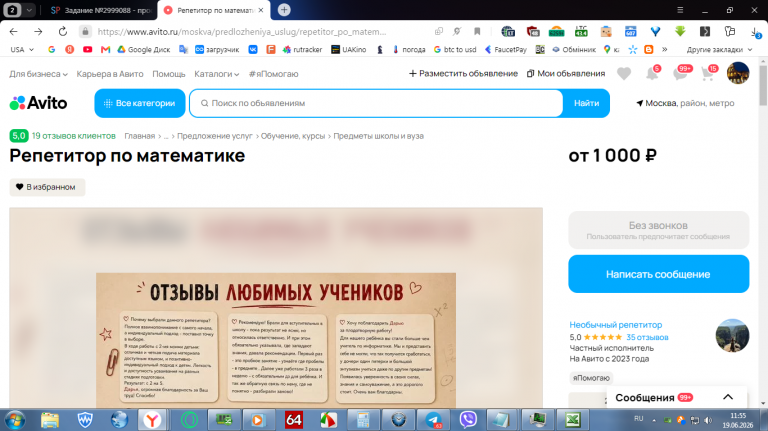Viewport: 768px width, 431px height.
Task: Open messages chat bubble icon
Action: 680,74
